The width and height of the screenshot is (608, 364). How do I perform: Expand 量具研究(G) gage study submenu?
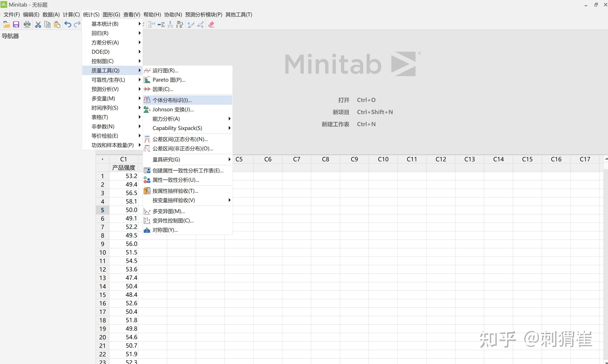coord(188,160)
